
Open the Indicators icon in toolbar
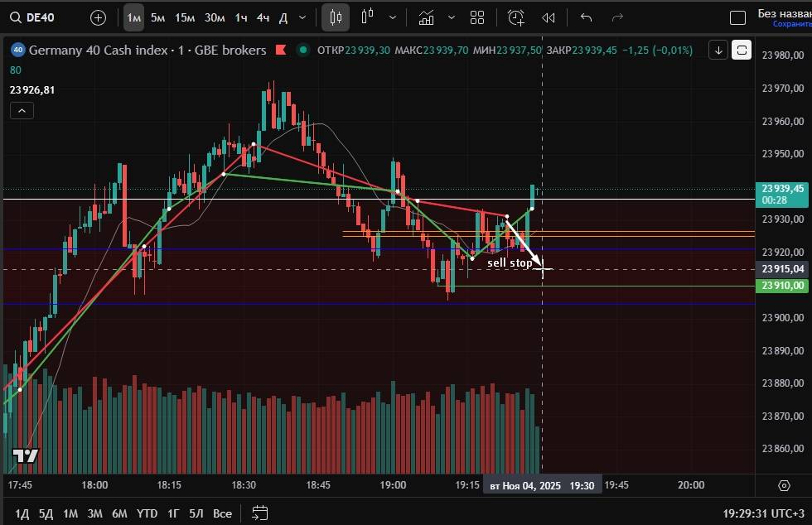pyautogui.click(x=427, y=17)
